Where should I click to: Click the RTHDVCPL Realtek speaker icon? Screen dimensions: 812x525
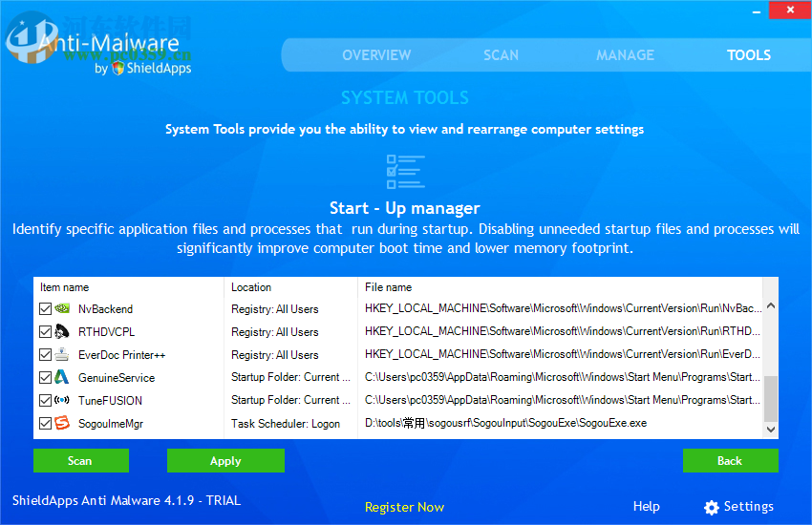(x=62, y=331)
